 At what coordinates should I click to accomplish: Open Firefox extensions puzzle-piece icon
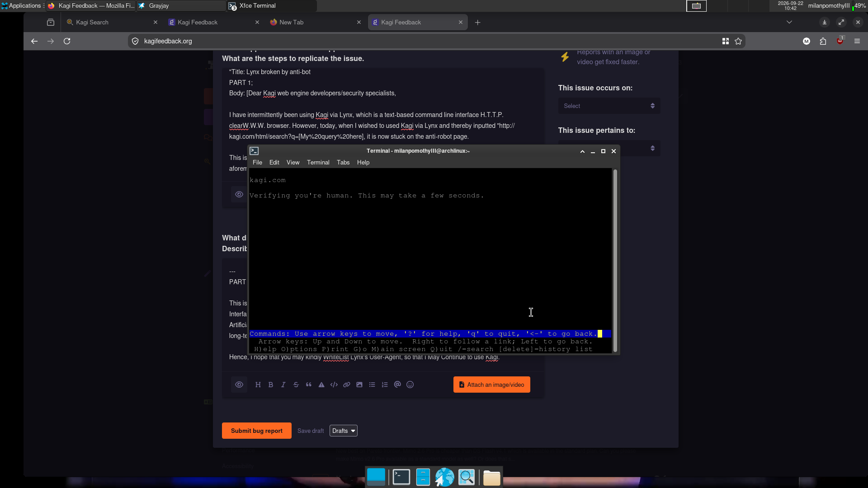(x=823, y=41)
